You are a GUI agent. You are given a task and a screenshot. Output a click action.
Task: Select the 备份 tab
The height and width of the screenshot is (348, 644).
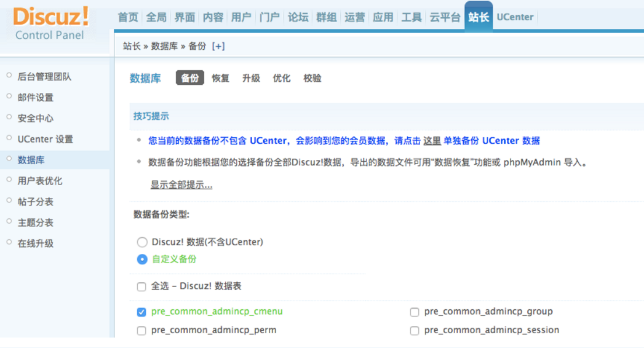point(189,78)
